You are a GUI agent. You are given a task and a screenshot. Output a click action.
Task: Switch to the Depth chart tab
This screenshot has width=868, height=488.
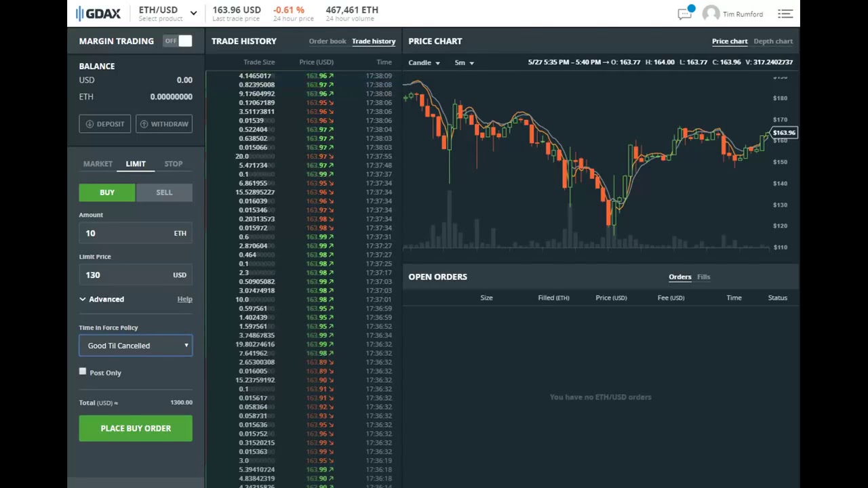pos(773,41)
